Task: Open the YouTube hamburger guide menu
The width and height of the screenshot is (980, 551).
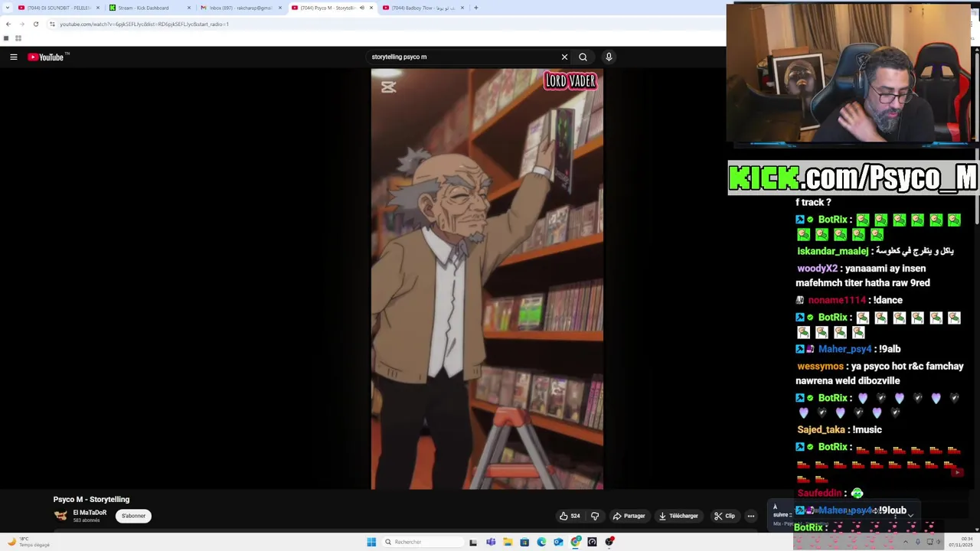Action: tap(13, 57)
